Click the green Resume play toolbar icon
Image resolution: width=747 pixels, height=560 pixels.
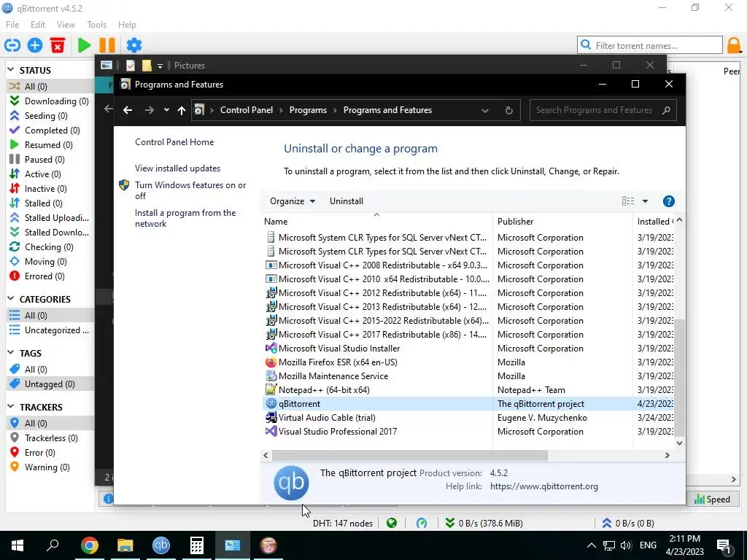click(85, 45)
